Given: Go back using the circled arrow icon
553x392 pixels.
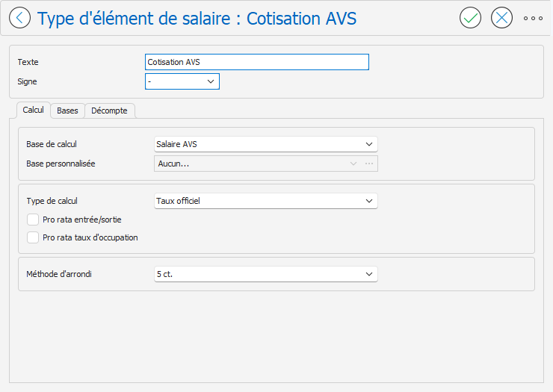Looking at the screenshot, I should tap(19, 18).
